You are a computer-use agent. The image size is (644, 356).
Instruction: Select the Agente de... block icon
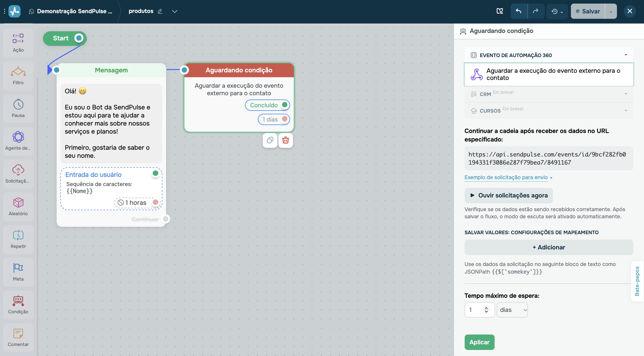[18, 137]
